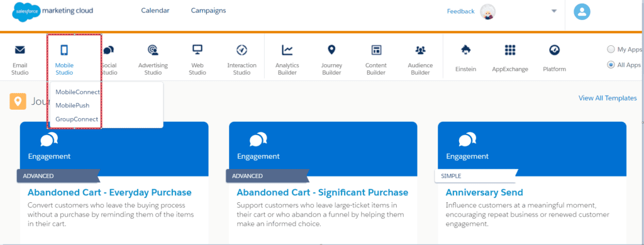
Task: Open Content Builder icon
Action: [376, 50]
